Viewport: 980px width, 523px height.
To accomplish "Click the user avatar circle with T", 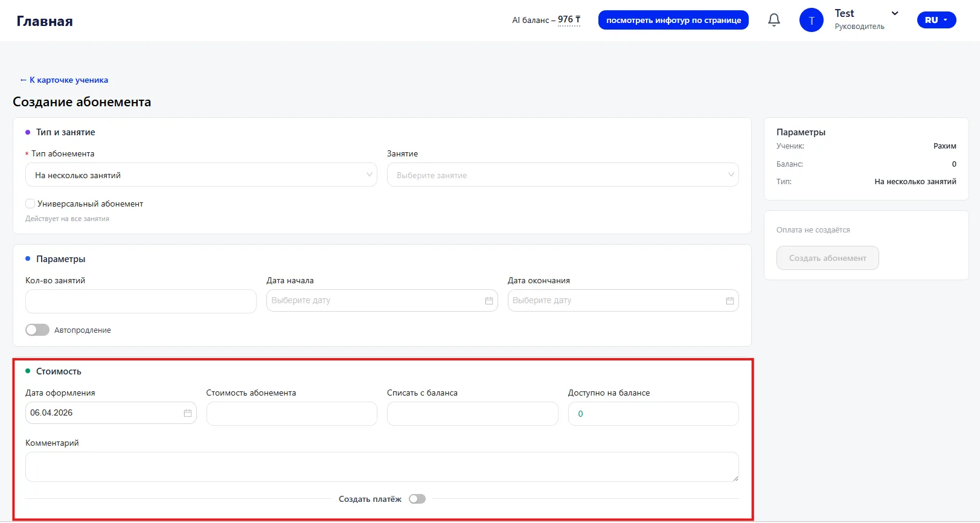I will [811, 20].
